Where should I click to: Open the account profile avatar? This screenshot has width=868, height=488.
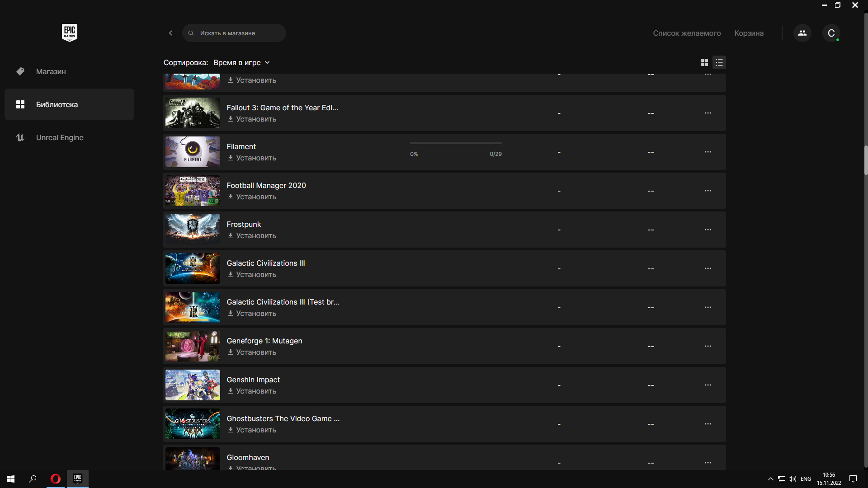coord(831,33)
